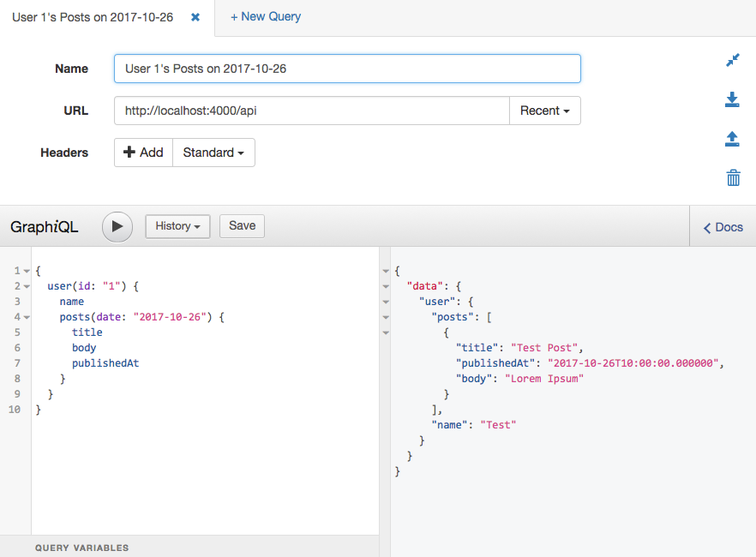Open the History dropdown

click(x=177, y=226)
